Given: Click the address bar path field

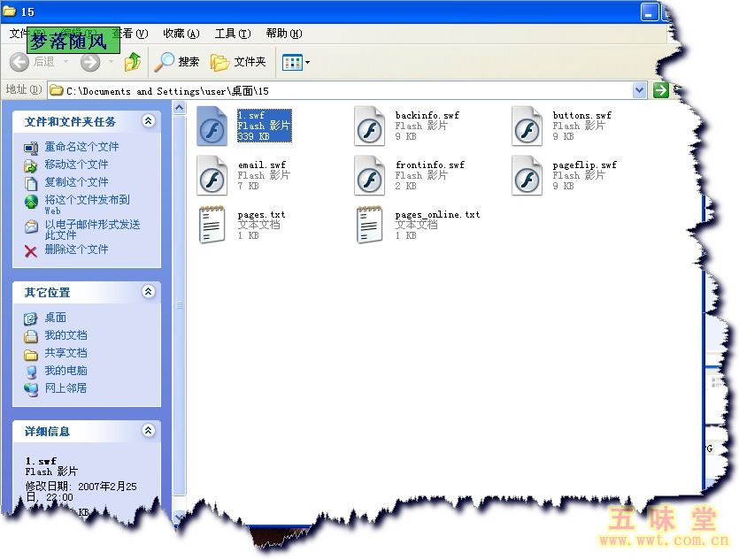Looking at the screenshot, I should 345,90.
